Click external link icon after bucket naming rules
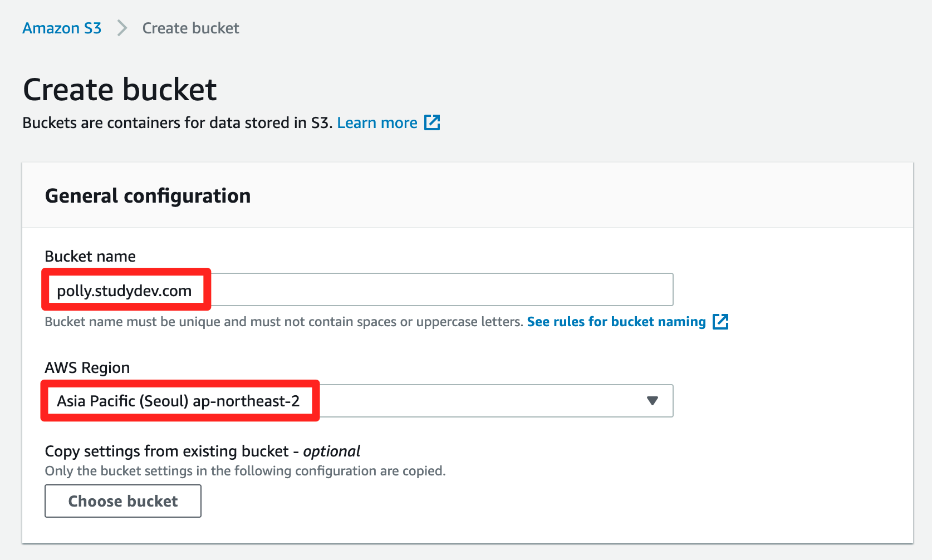The height and width of the screenshot is (560, 932). [720, 322]
